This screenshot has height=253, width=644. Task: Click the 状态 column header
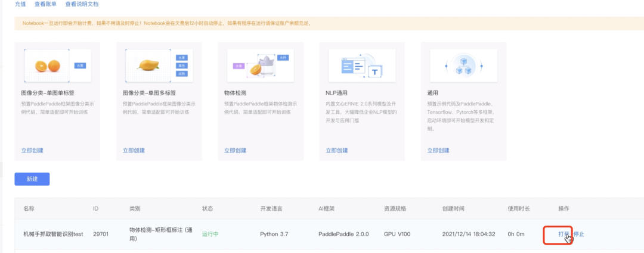(208, 209)
